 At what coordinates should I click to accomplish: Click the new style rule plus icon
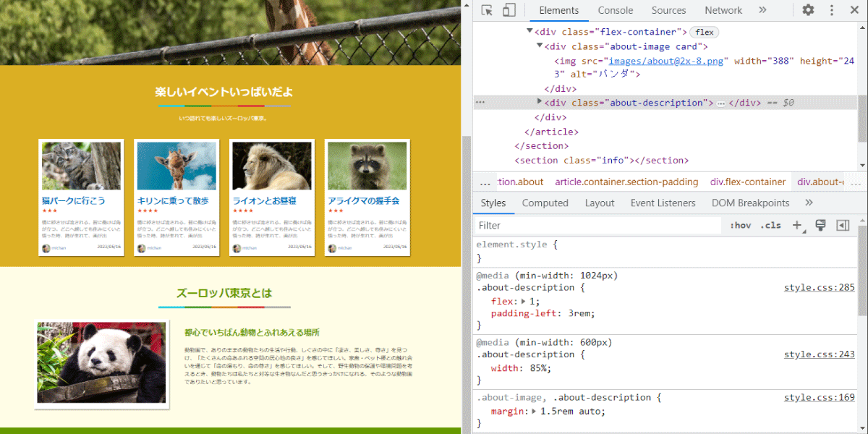coord(797,226)
